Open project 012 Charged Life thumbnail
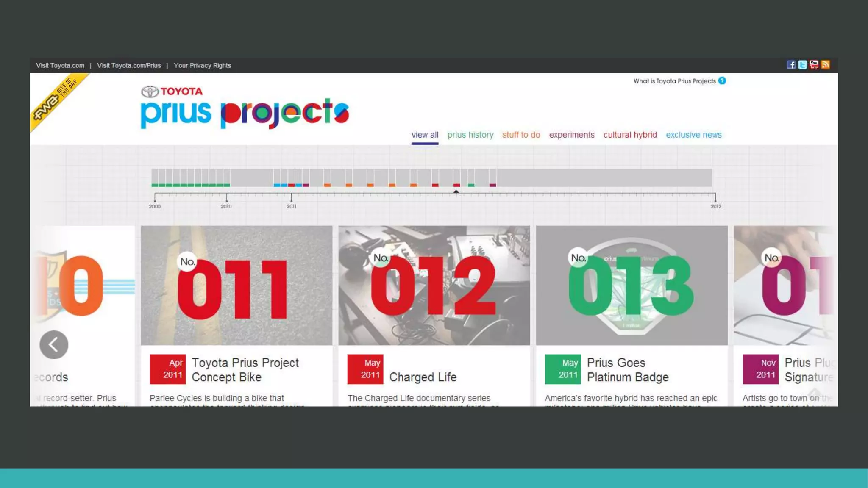Image resolution: width=868 pixels, height=488 pixels. [x=434, y=285]
